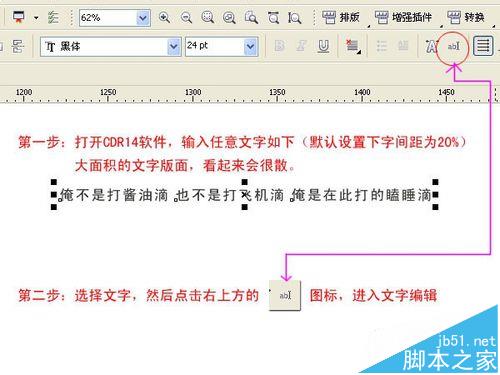The width and height of the screenshot is (500, 375).
Task: Click the bottom-right selection handle of the text object
Action: [435, 207]
